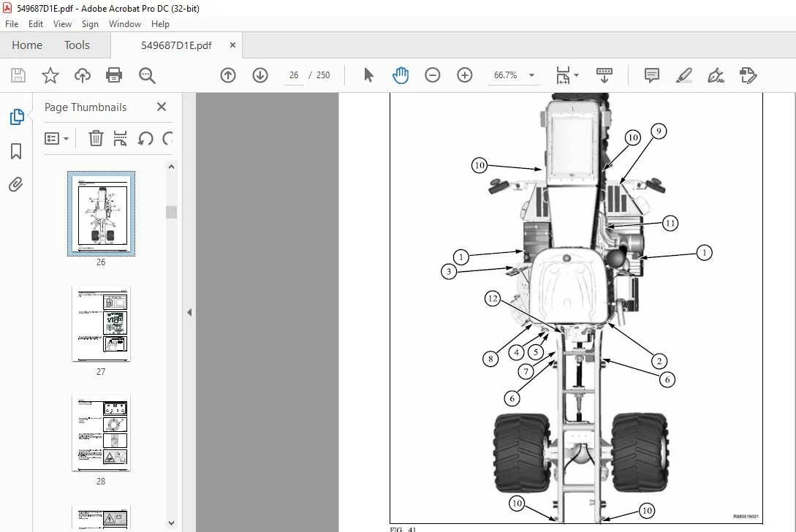Click the upload to cloud icon

click(83, 75)
